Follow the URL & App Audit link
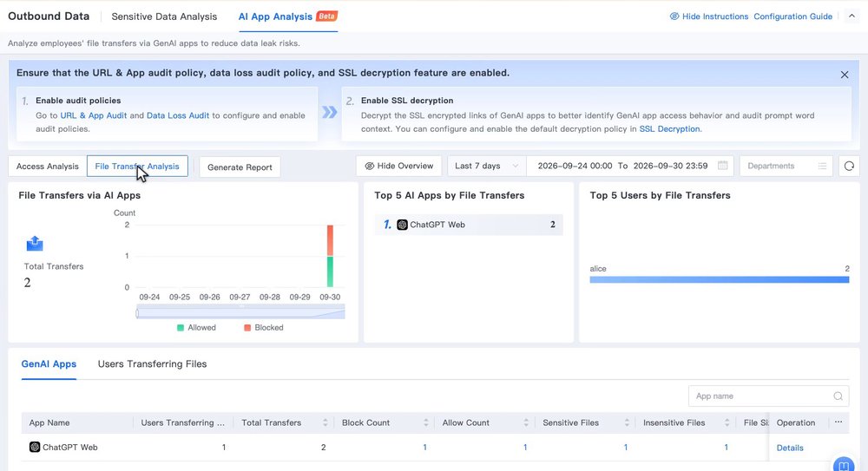 click(x=94, y=115)
